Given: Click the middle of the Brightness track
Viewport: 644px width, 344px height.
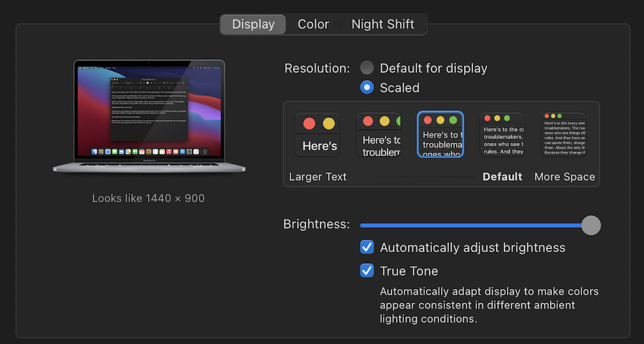Looking at the screenshot, I should 475,225.
